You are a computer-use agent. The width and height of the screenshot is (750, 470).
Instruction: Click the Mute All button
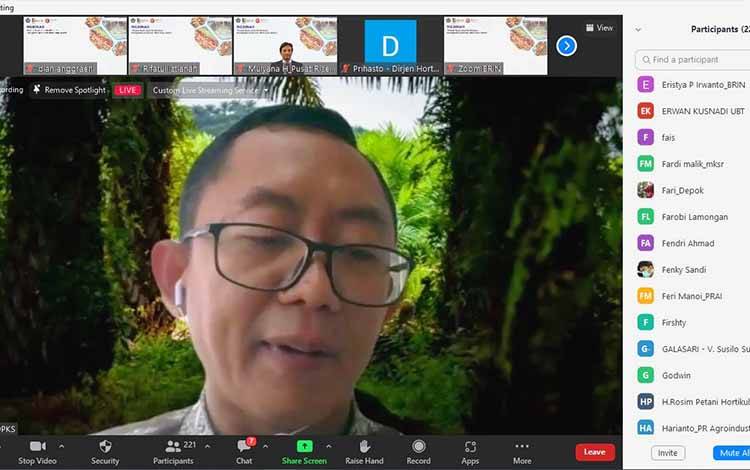[731, 453]
